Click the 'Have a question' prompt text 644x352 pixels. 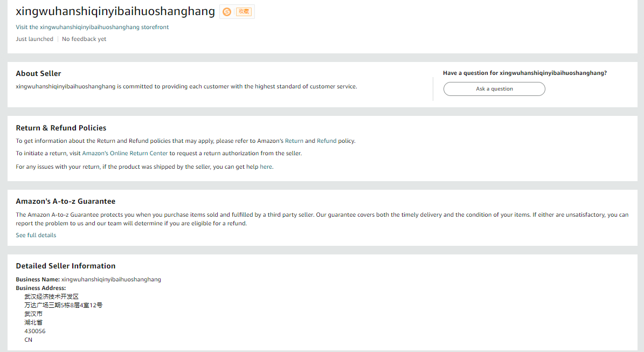pyautogui.click(x=524, y=72)
